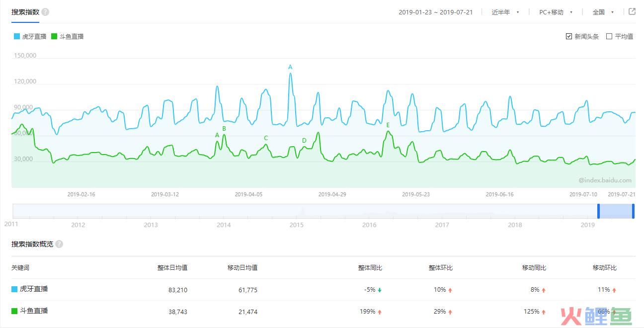Open news marker B on the green line
This screenshot has width=644, height=328.
[x=224, y=129]
